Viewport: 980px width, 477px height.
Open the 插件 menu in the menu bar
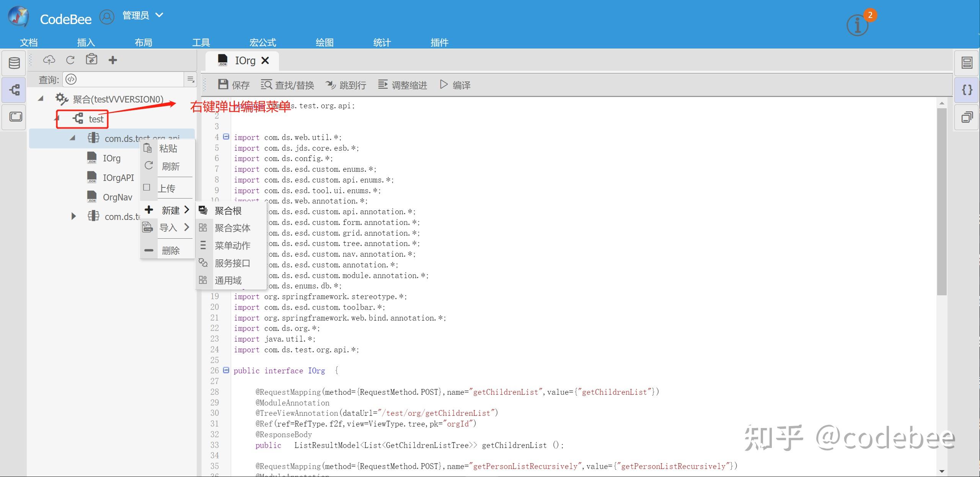click(439, 42)
